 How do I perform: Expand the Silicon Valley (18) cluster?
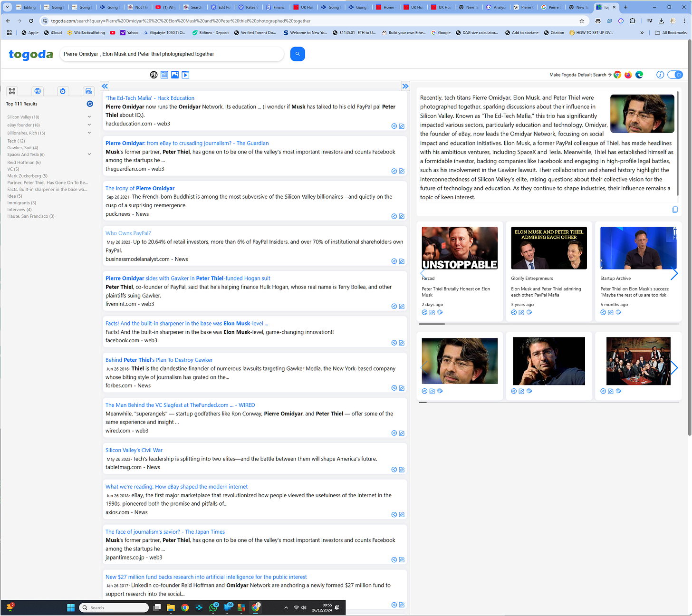pos(89,117)
